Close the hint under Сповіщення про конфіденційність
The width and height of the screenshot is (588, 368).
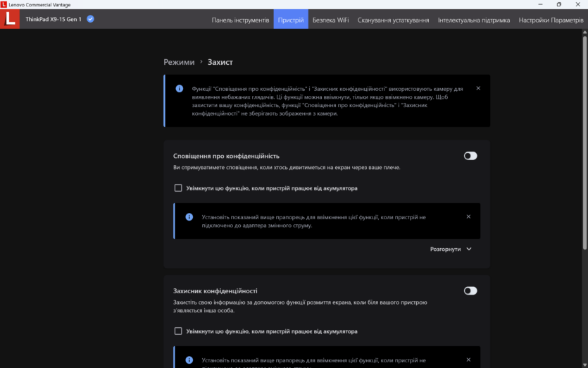(x=468, y=216)
